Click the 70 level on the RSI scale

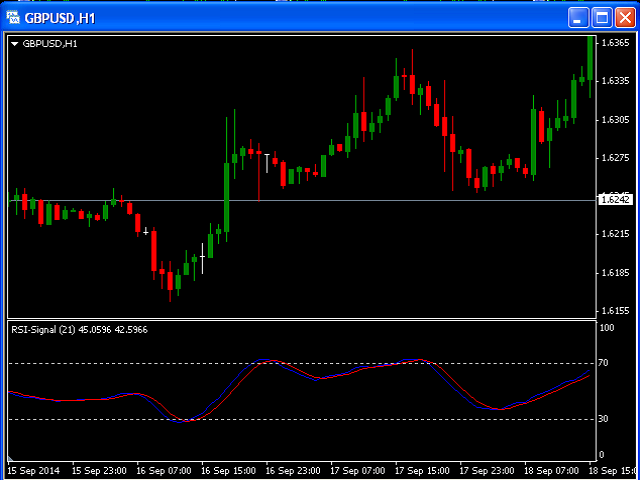[x=604, y=363]
